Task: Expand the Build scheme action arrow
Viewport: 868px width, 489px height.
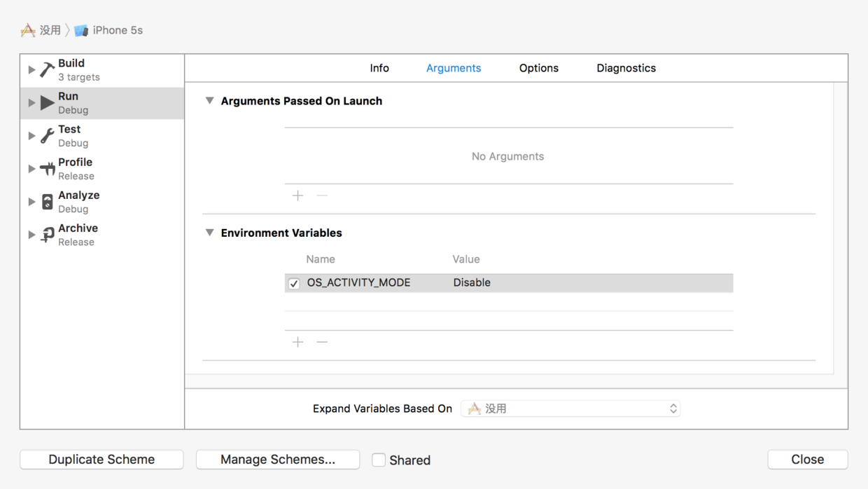Action: click(x=31, y=70)
